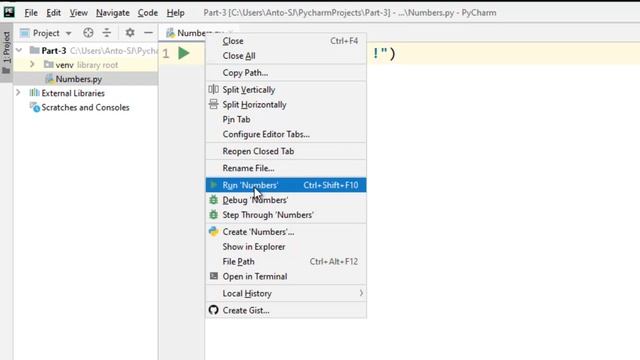Open the Edit menu

coord(53,13)
